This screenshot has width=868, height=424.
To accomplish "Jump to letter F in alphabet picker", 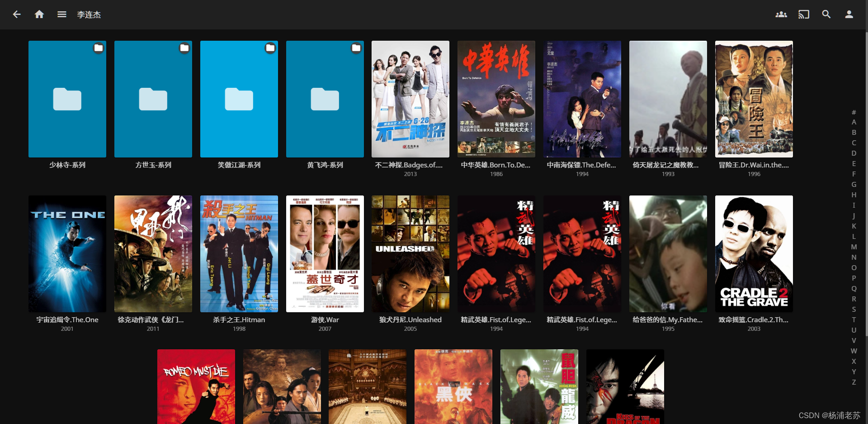I will (x=854, y=174).
